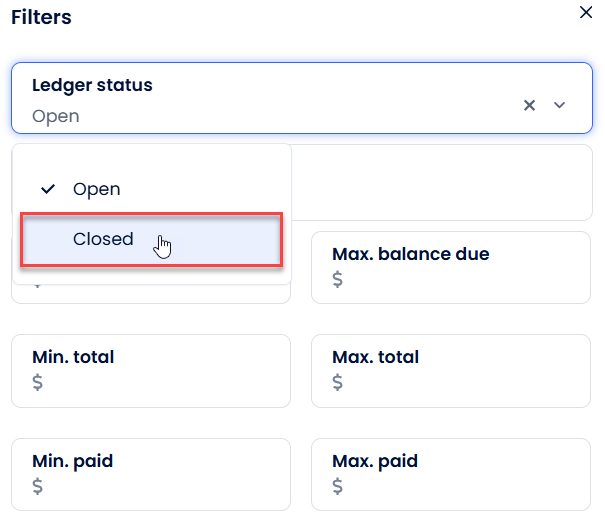Choose Closed from the status list

(x=103, y=239)
